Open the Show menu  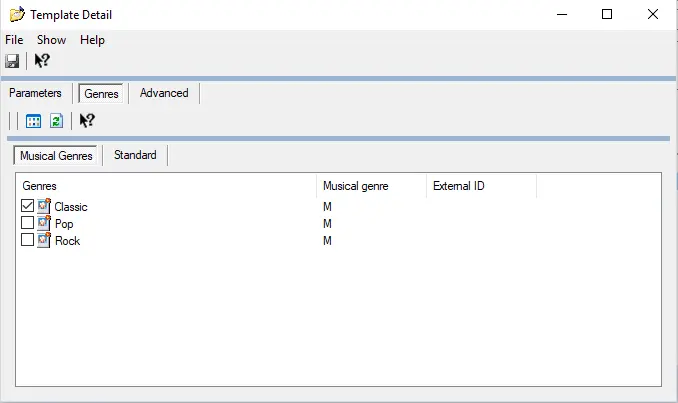51,40
